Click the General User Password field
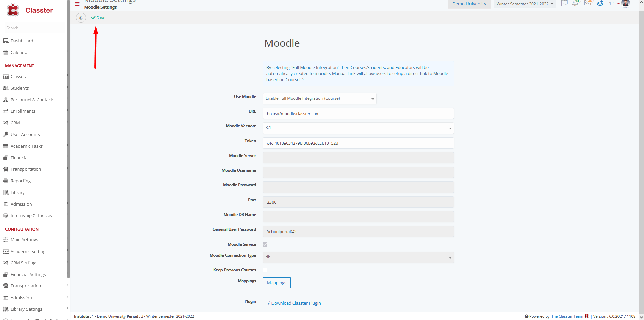This screenshot has height=320, width=644. click(358, 231)
